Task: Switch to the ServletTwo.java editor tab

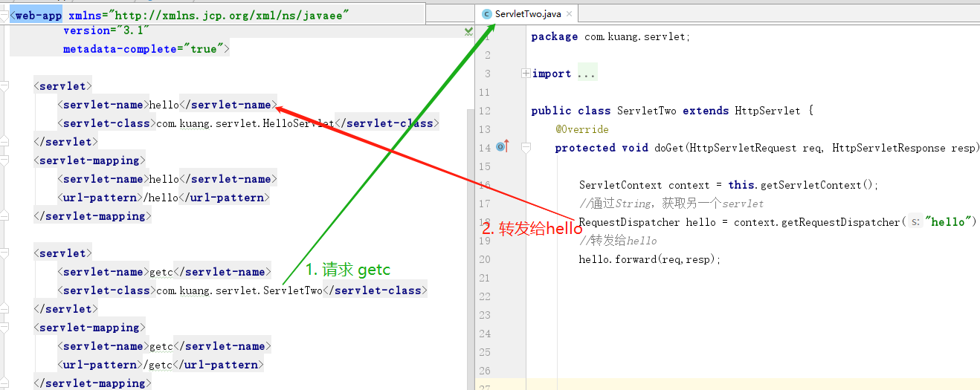Action: click(526, 13)
